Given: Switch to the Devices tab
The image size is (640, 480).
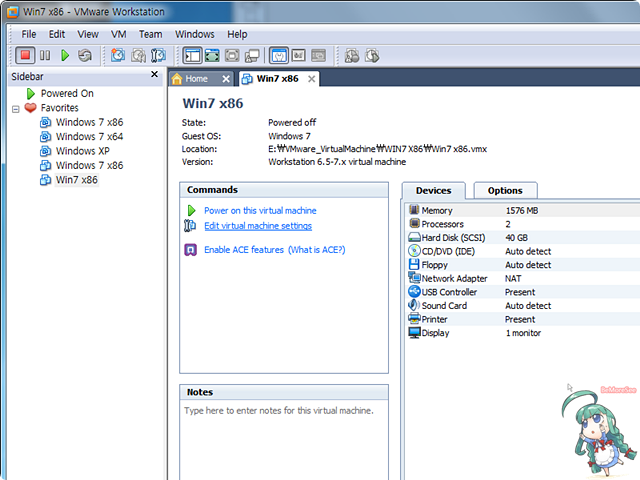Looking at the screenshot, I should point(433,191).
